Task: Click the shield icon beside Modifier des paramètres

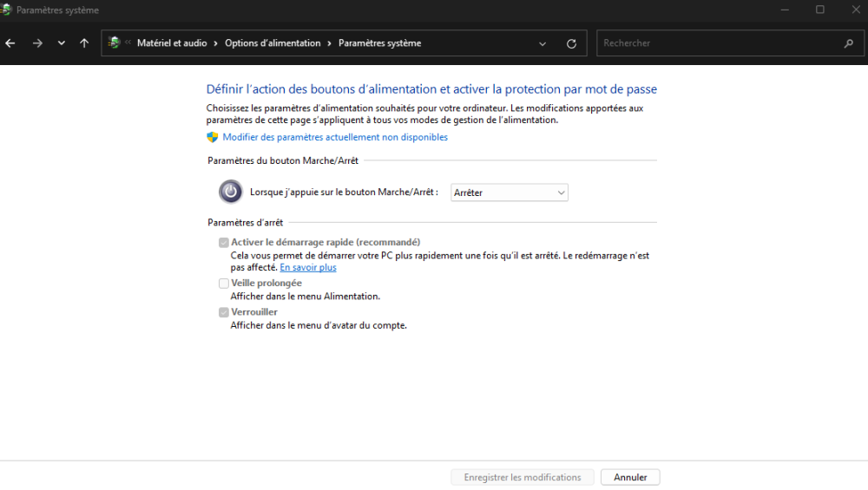Action: [x=212, y=137]
